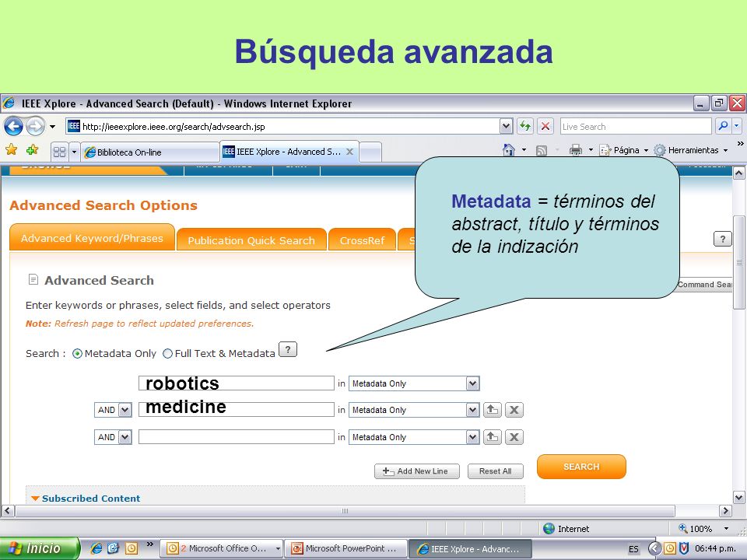Screen dimensions: 747x560
Task: Move the medicine row up with arrow icon
Action: 492,410
